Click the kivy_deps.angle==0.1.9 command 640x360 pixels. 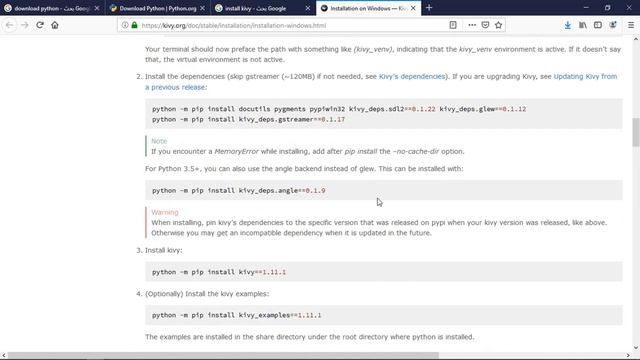pos(238,190)
